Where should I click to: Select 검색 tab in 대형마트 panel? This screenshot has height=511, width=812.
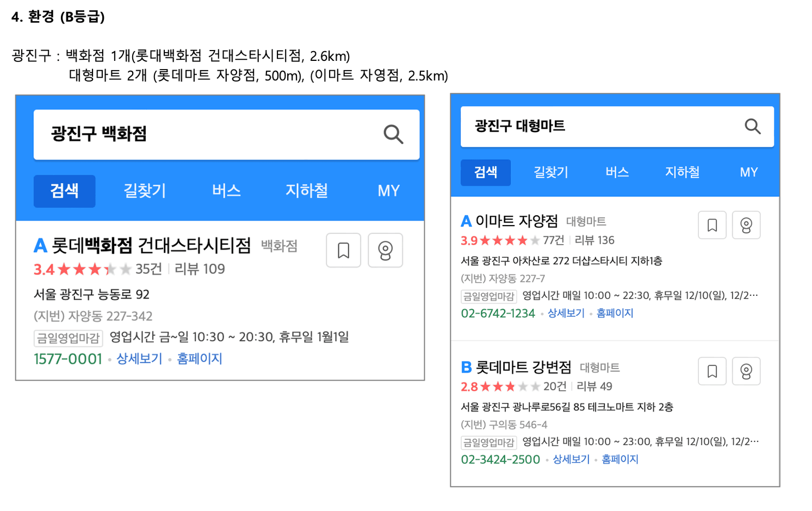(x=486, y=172)
